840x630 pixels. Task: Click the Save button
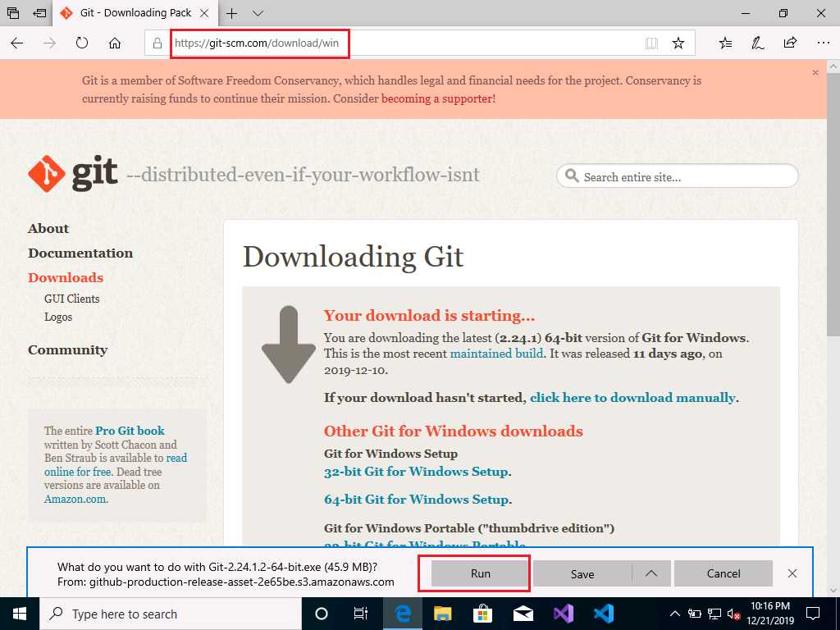[582, 573]
